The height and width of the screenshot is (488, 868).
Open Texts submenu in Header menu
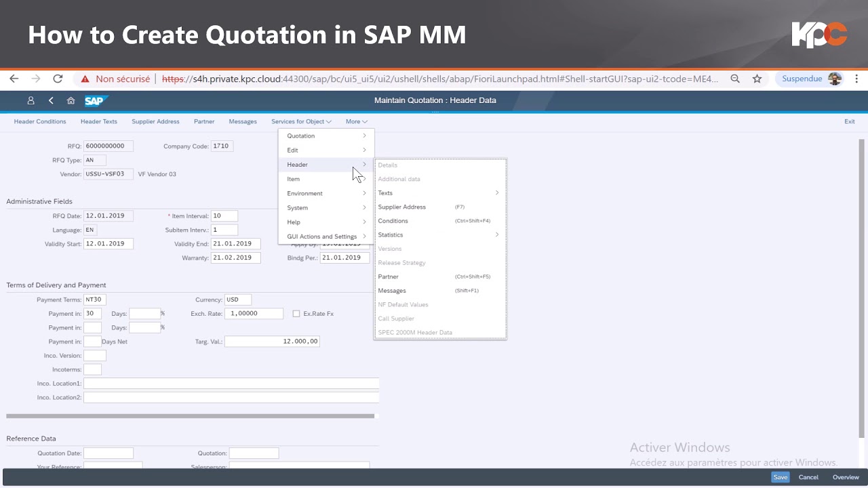click(x=439, y=193)
